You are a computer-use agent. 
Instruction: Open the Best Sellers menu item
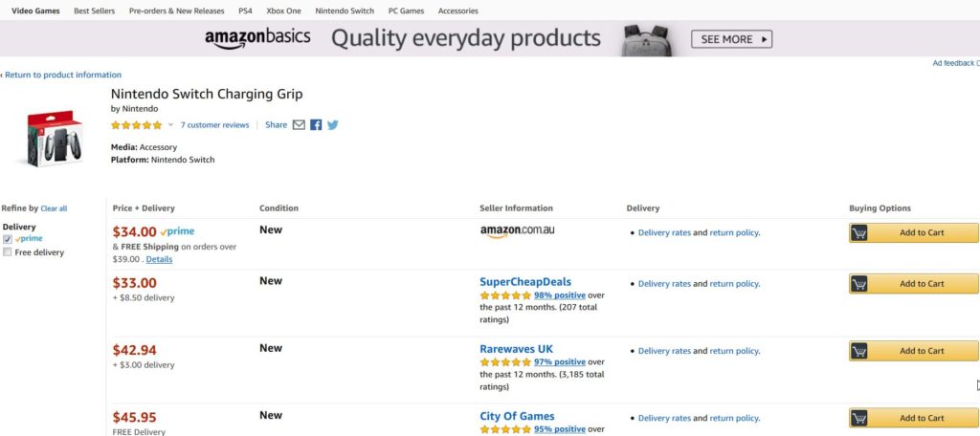(x=95, y=11)
